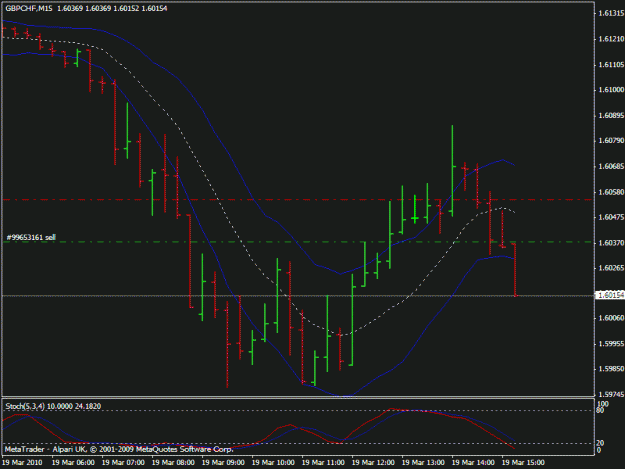Click the 1.60370 price axis label
The image size is (625, 469).
click(x=611, y=243)
